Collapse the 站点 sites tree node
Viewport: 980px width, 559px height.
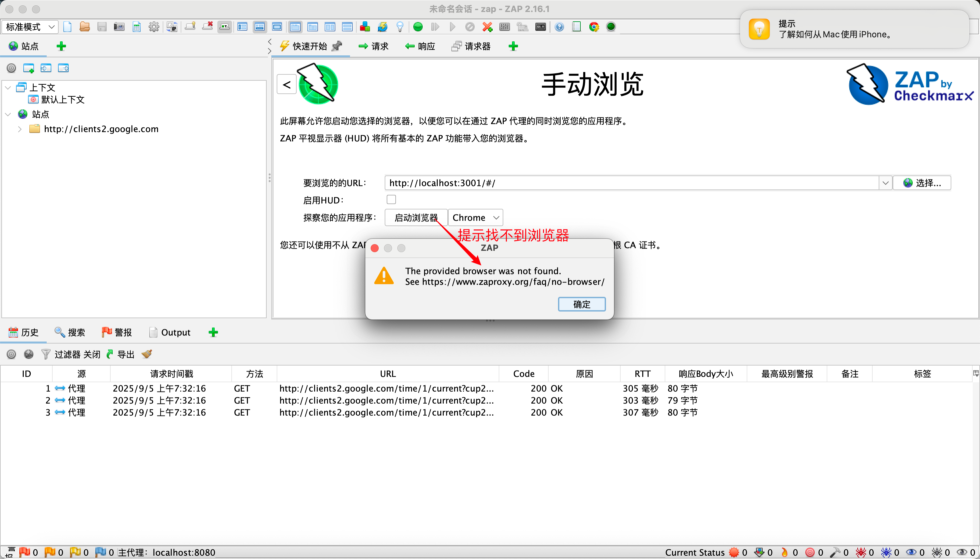(8, 114)
